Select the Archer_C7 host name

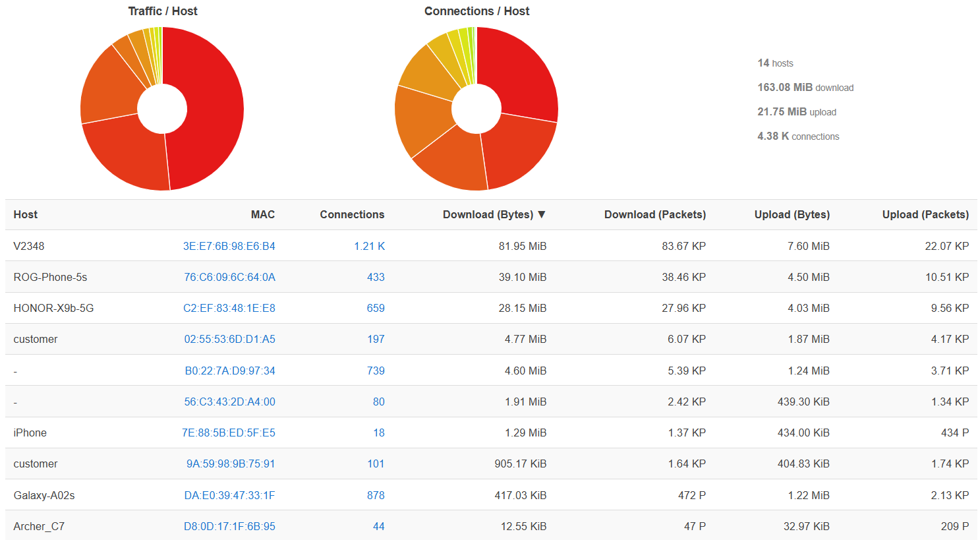(x=39, y=526)
